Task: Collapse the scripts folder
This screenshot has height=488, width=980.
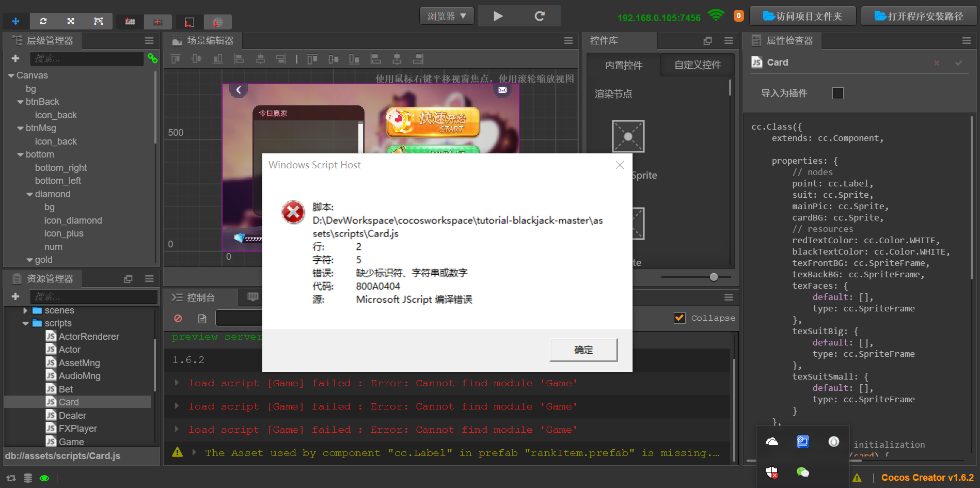Action: (x=25, y=323)
